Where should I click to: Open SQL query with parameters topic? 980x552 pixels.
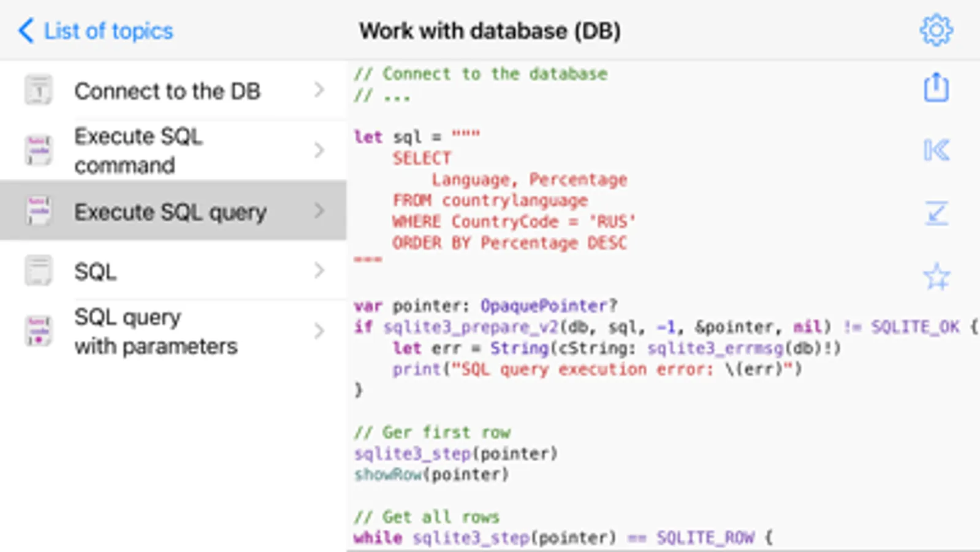(x=173, y=331)
